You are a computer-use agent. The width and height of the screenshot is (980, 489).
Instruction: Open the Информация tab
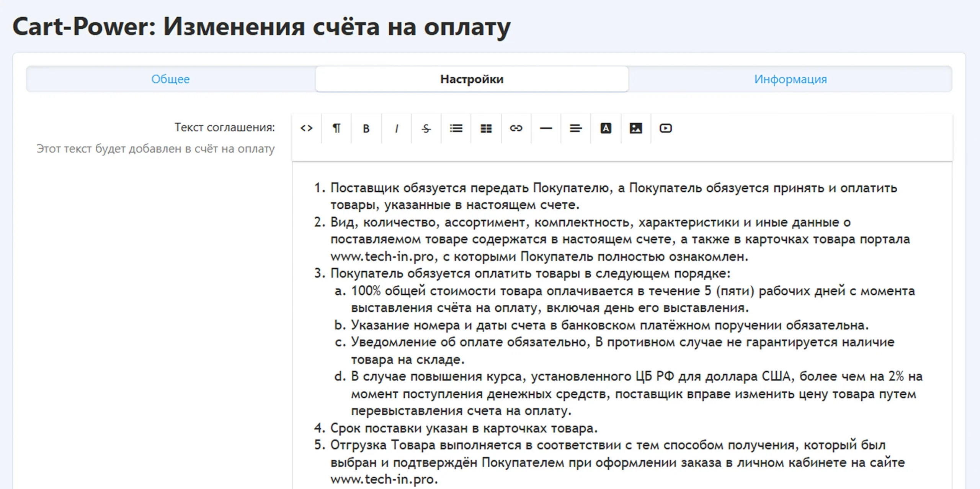coord(791,79)
